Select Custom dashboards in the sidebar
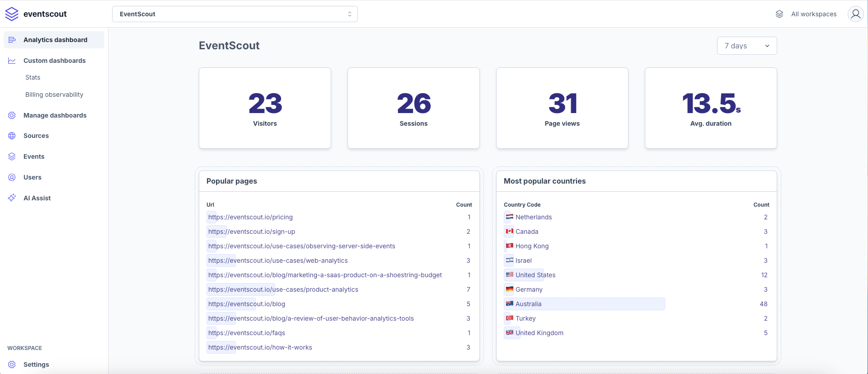Viewport: 868px width, 374px height. pyautogui.click(x=54, y=61)
